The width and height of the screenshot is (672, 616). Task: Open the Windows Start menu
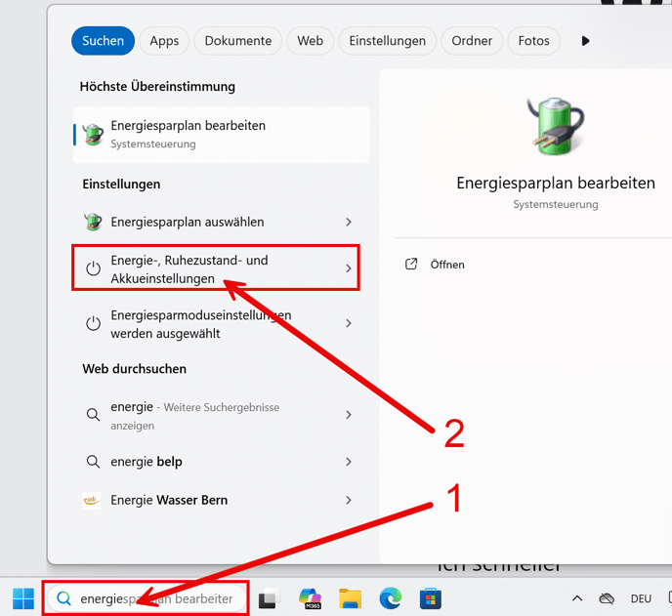tap(23, 598)
